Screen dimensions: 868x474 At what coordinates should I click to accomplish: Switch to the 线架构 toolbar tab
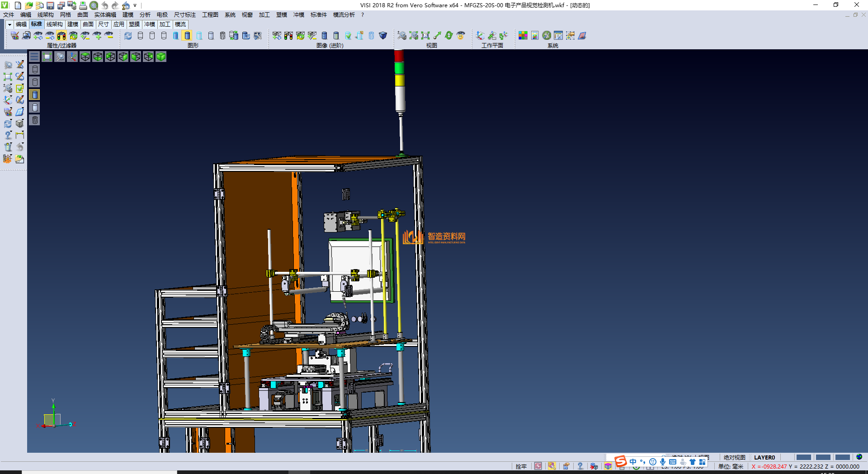tap(54, 24)
